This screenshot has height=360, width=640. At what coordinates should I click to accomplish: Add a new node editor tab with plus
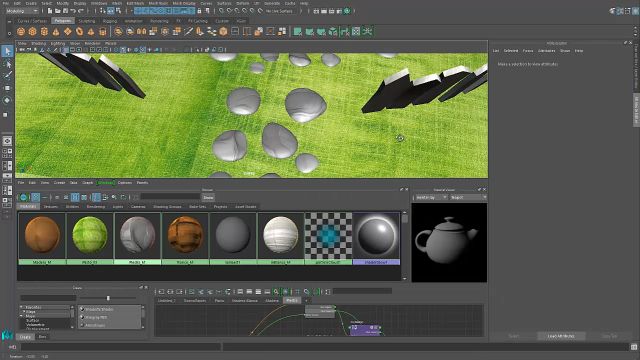point(306,301)
